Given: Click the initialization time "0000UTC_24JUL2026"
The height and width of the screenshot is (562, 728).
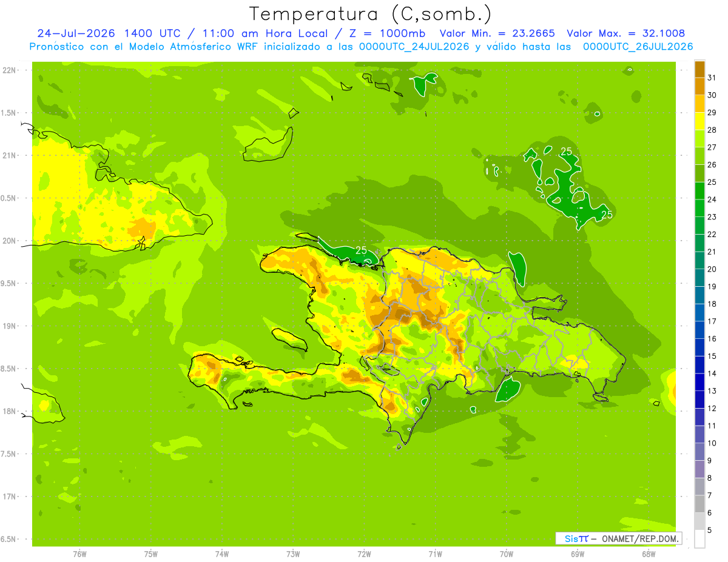Looking at the screenshot, I should 414,47.
